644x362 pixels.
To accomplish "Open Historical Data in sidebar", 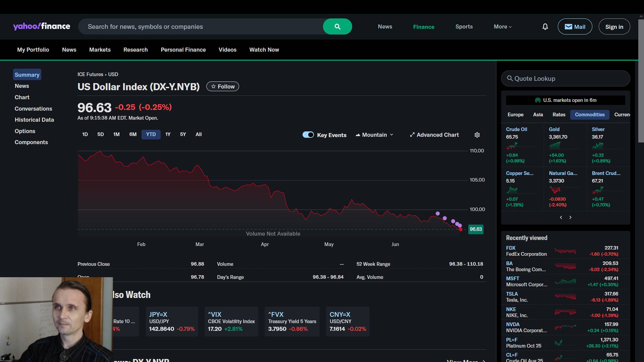I will coord(34,120).
